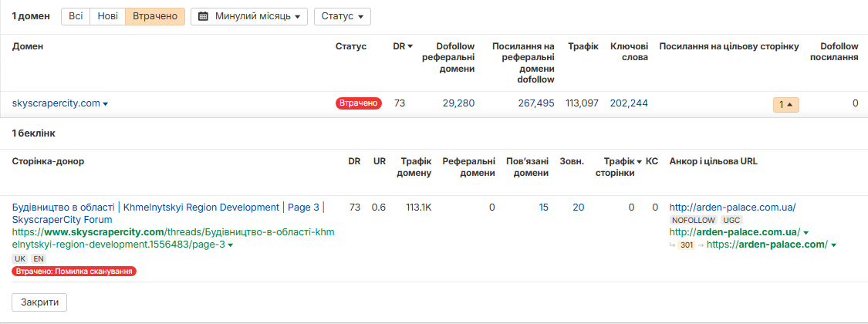Expand caret next to skyscrapercity.com
Image resolution: width=868 pixels, height=324 pixels.
click(x=105, y=103)
